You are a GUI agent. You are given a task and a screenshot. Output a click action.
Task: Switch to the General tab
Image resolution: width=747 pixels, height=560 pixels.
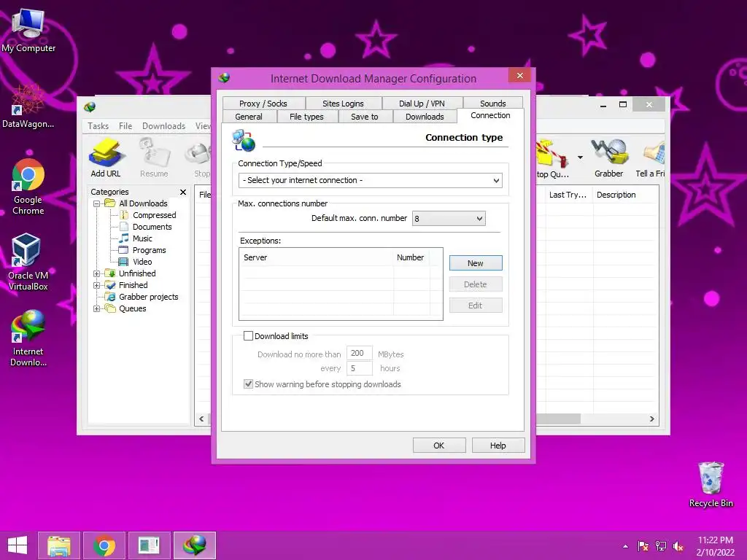click(x=249, y=117)
